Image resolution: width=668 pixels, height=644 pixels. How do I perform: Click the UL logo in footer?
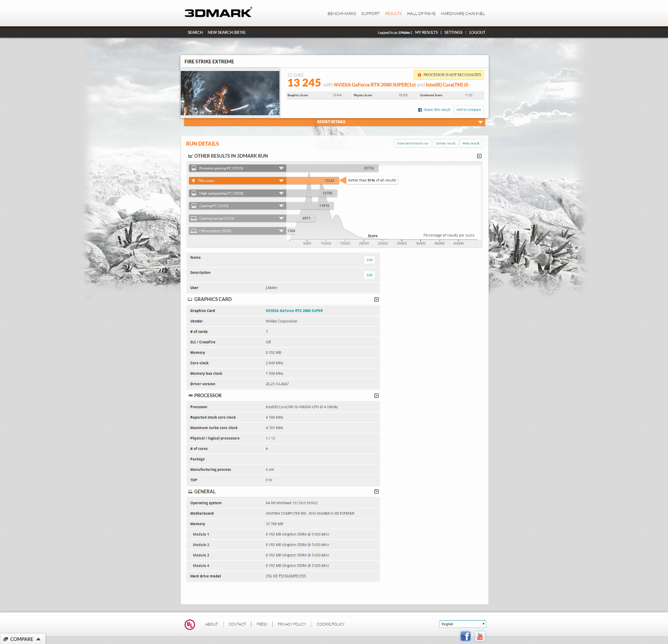190,624
